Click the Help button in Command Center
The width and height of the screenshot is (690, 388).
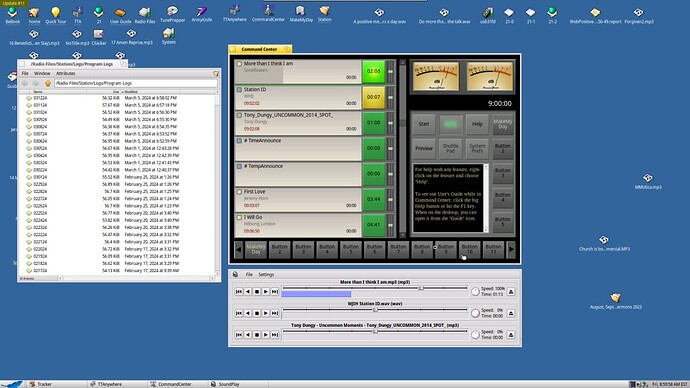(477, 124)
